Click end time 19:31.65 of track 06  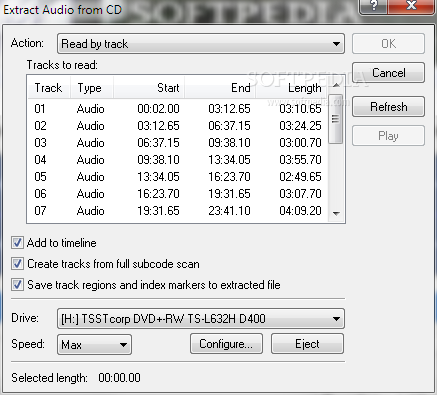(x=229, y=194)
